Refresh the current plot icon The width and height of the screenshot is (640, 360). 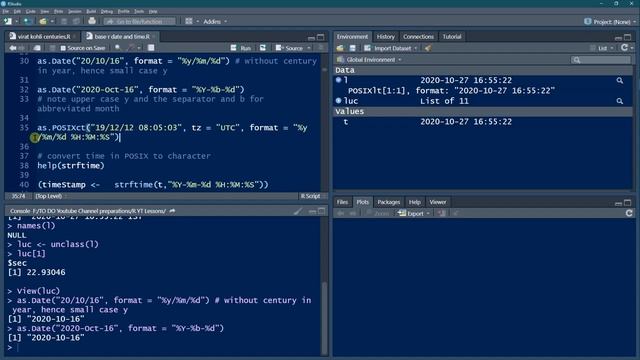[x=629, y=213]
